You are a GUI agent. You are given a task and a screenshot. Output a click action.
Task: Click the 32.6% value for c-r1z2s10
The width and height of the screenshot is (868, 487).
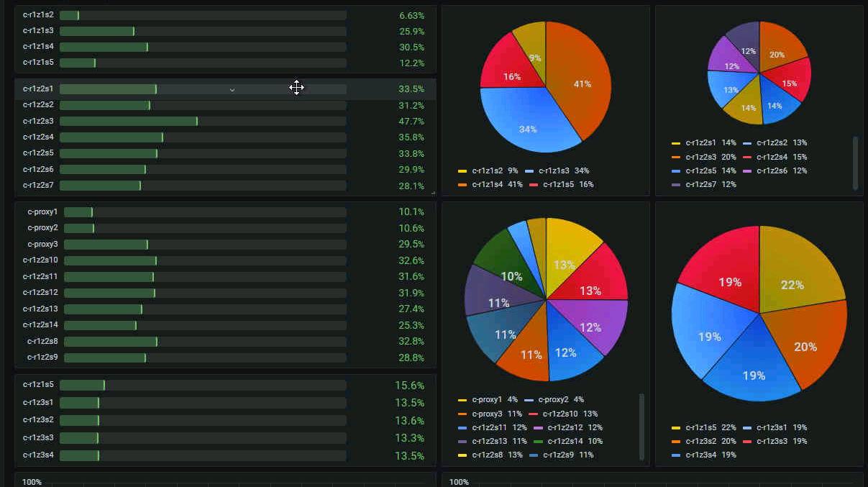pyautogui.click(x=411, y=260)
